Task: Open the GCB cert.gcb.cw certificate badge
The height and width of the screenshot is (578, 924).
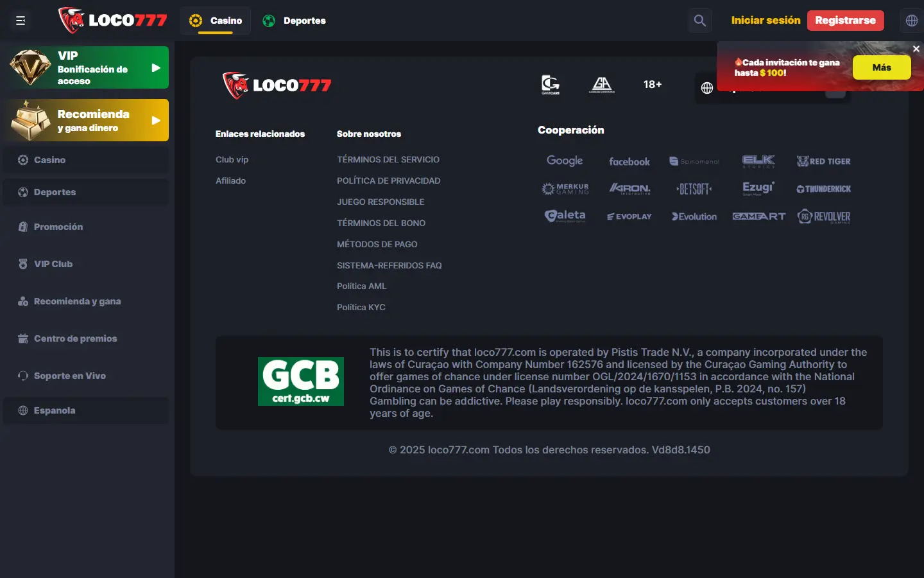Action: click(301, 381)
